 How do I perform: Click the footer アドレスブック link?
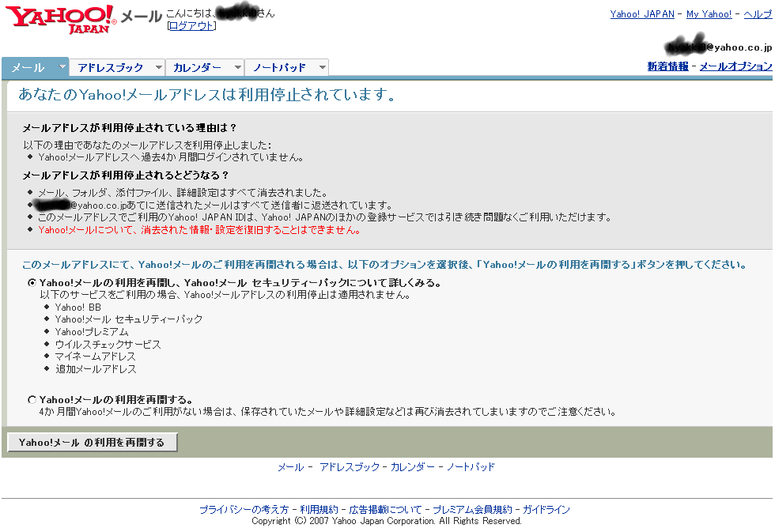pyautogui.click(x=350, y=467)
